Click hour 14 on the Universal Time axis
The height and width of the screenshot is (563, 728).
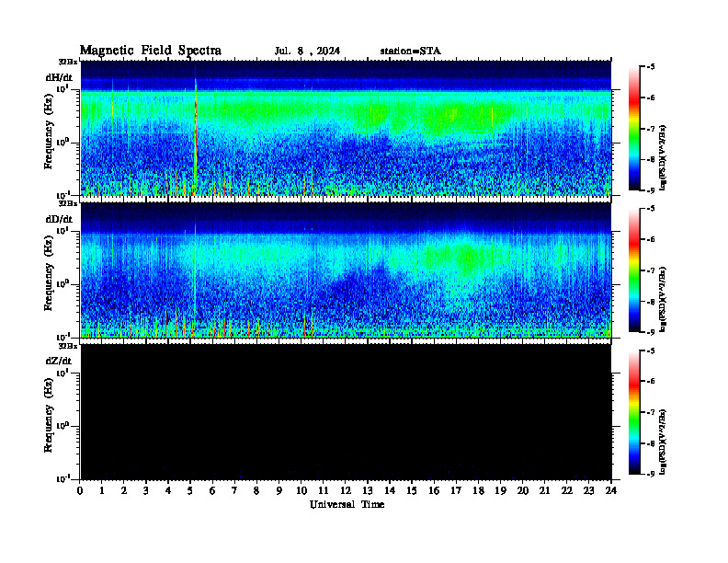point(390,491)
